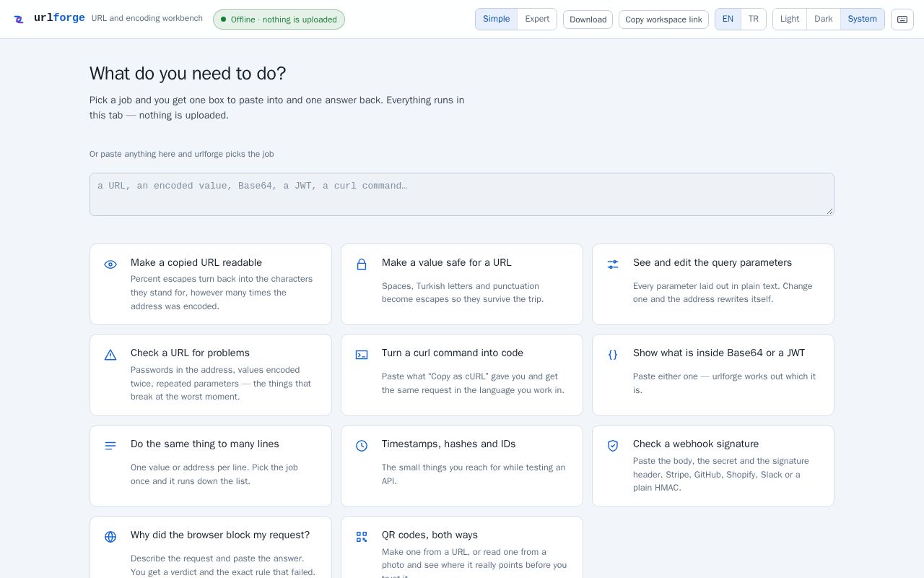Image resolution: width=924 pixels, height=578 pixels.
Task: Click the sliders icon for query parameters
Action: point(613,264)
